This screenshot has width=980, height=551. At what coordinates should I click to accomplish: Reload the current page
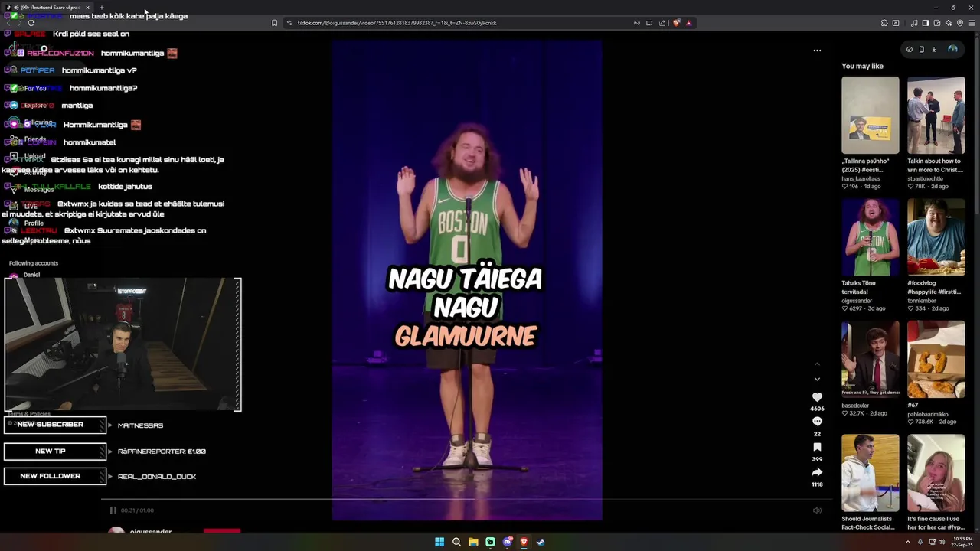(31, 23)
